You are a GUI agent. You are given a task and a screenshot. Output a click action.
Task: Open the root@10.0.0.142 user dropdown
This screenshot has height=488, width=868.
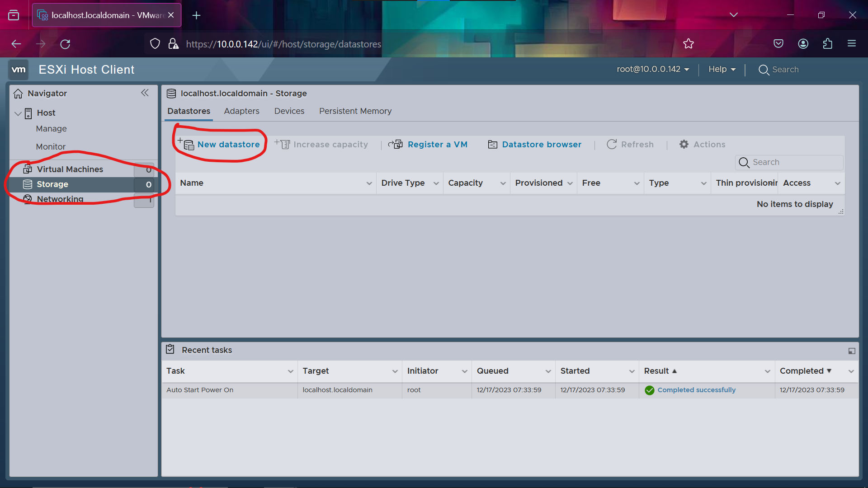(x=653, y=69)
